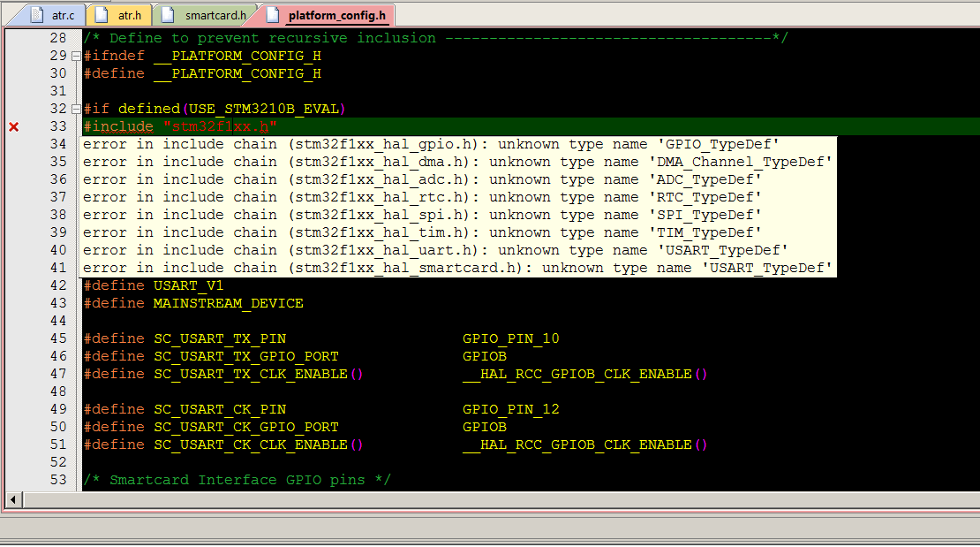Screen dimensions: 980x547
Task: Click the GPIO_PIN_10 value
Action: pyautogui.click(x=510, y=338)
